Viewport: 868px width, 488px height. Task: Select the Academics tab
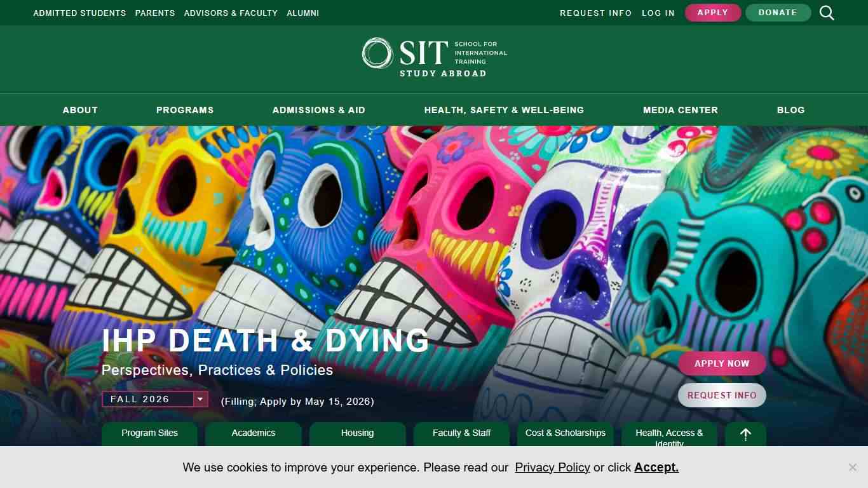(253, 433)
